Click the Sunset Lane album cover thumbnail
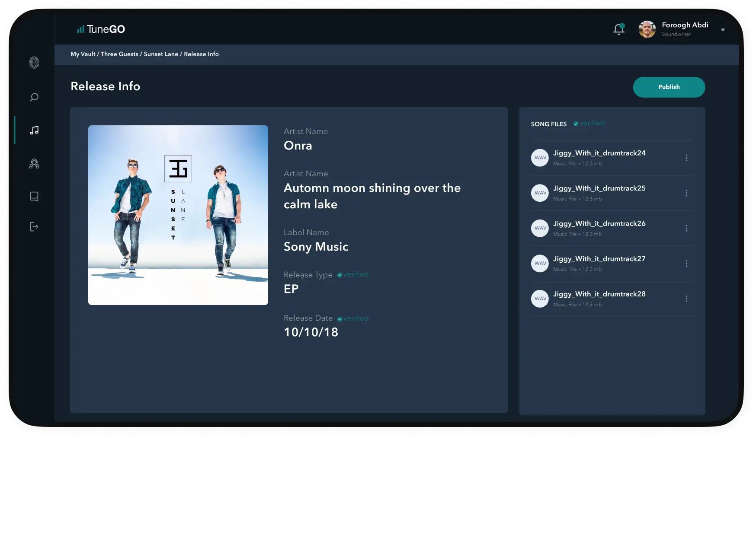Image resolution: width=756 pixels, height=541 pixels. 178,215
